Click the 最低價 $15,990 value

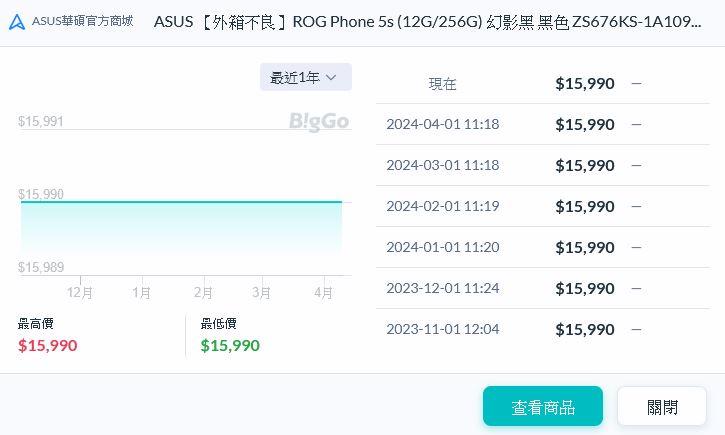tap(230, 345)
